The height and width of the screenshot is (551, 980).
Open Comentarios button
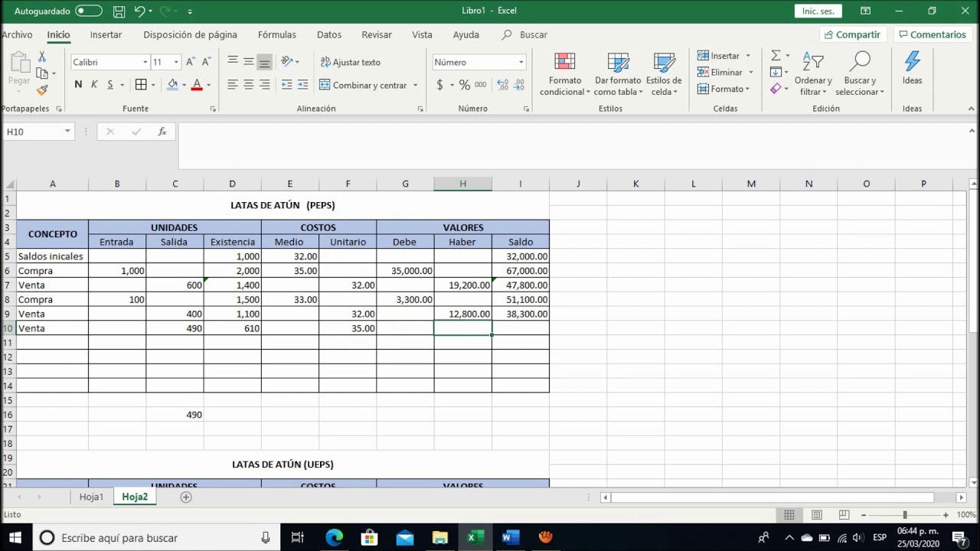[932, 34]
